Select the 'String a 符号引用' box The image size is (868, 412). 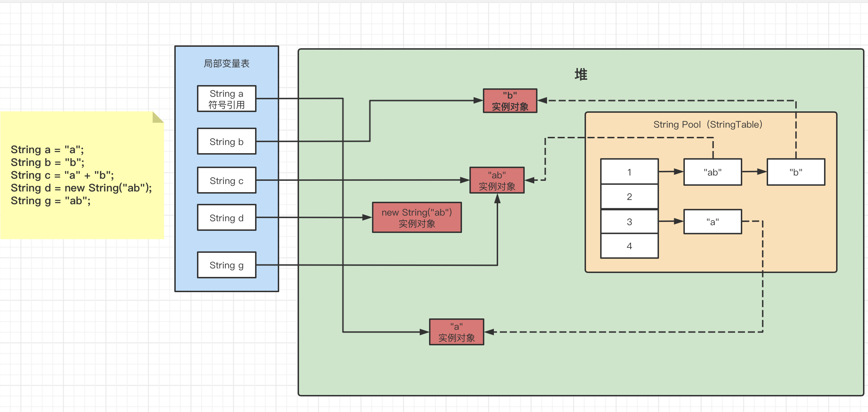tap(227, 99)
